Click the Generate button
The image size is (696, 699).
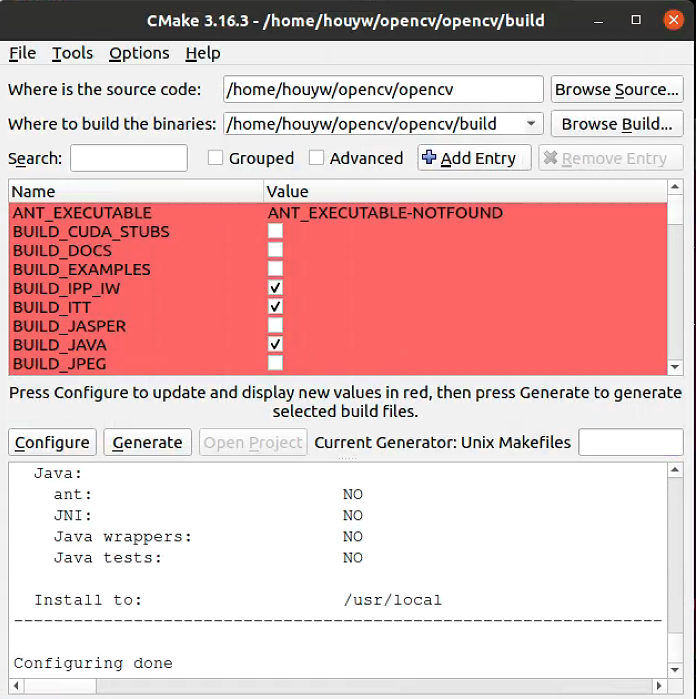148,442
